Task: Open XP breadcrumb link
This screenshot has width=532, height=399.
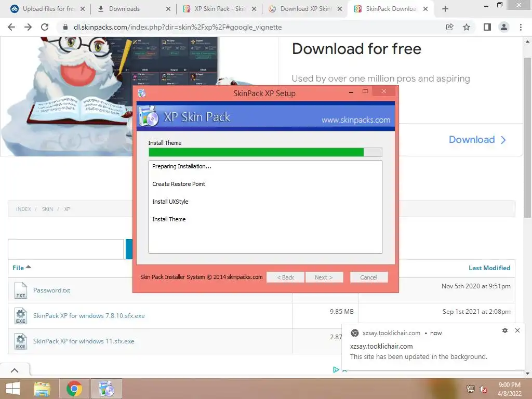Action: (x=67, y=209)
